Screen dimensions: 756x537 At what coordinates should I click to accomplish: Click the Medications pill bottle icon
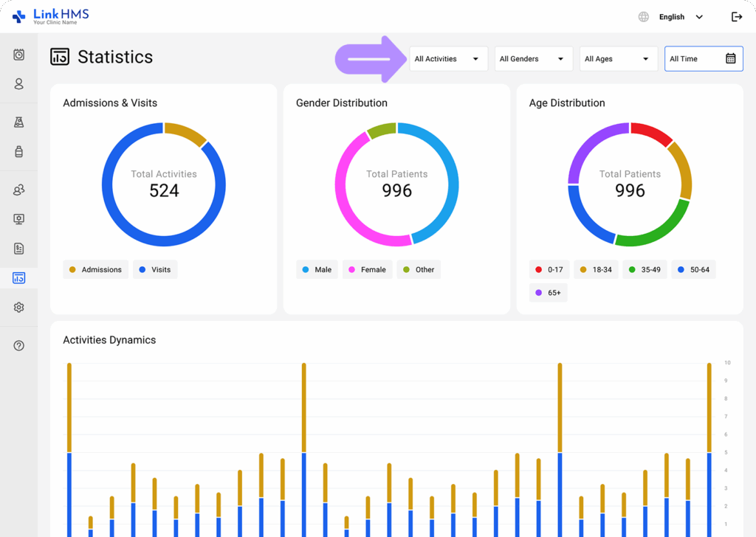pyautogui.click(x=18, y=152)
